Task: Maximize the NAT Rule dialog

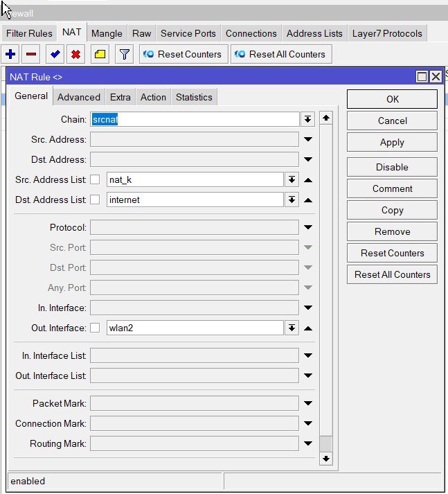Action: pos(422,76)
